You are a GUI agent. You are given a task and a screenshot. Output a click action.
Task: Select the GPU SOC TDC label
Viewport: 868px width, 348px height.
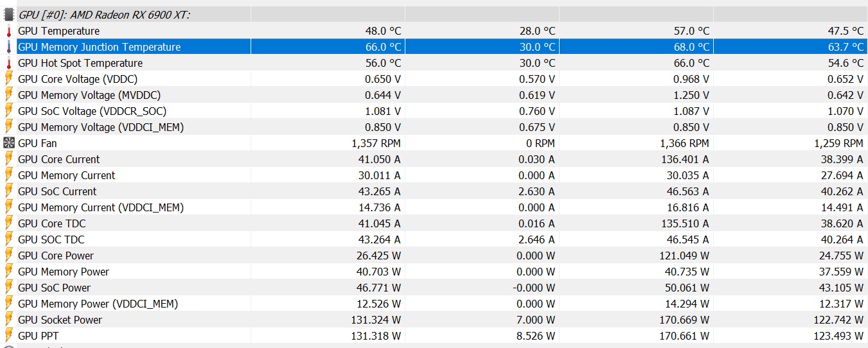[51, 239]
